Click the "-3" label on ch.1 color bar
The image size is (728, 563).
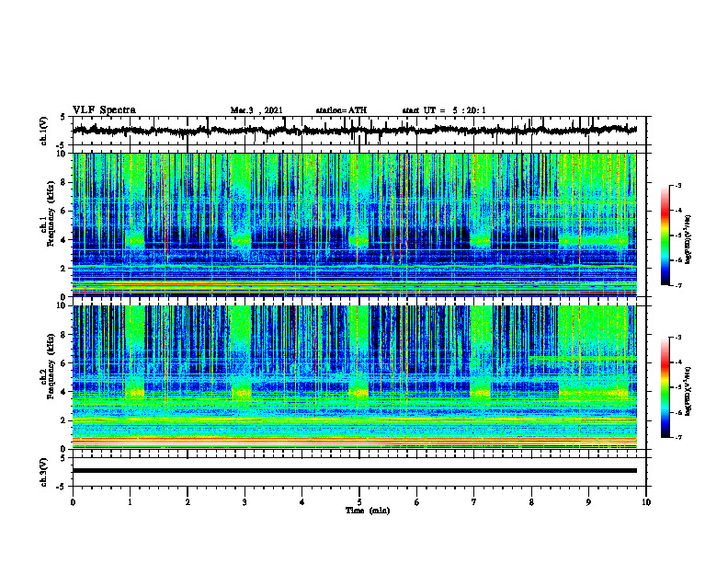678,185
